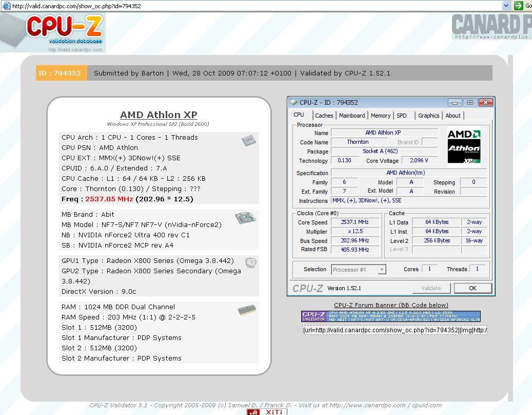
Task: Click the Bus Speed 202.96 MHz field
Action: click(355, 240)
